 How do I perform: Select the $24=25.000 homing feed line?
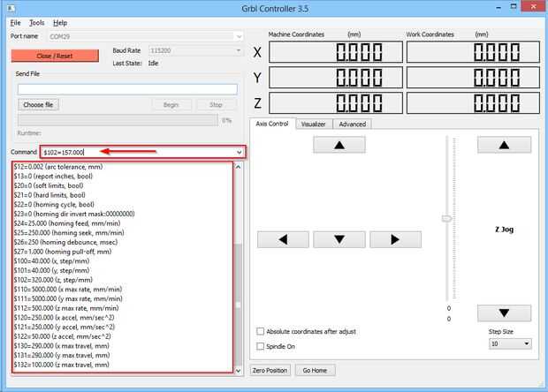[67, 223]
